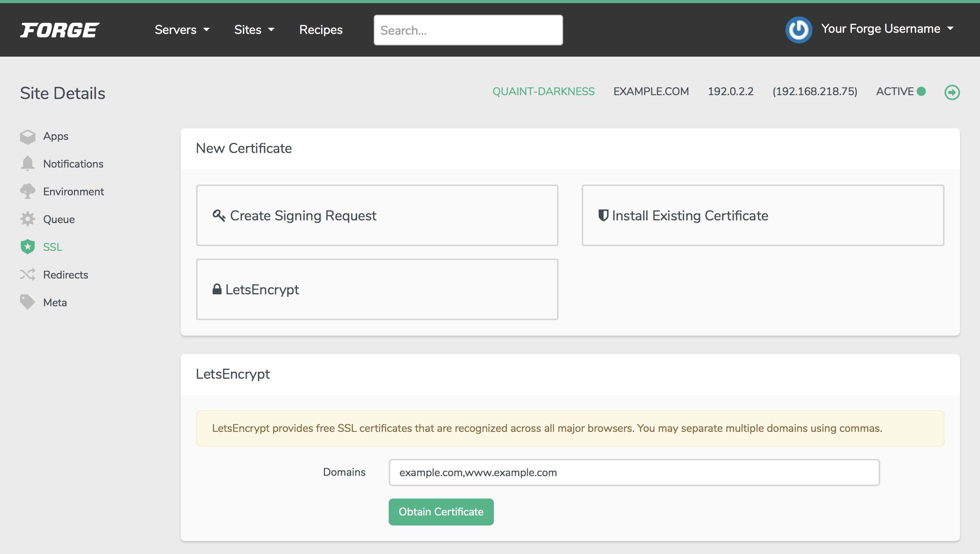
Task: Open the Notifications bell icon
Action: 27,163
